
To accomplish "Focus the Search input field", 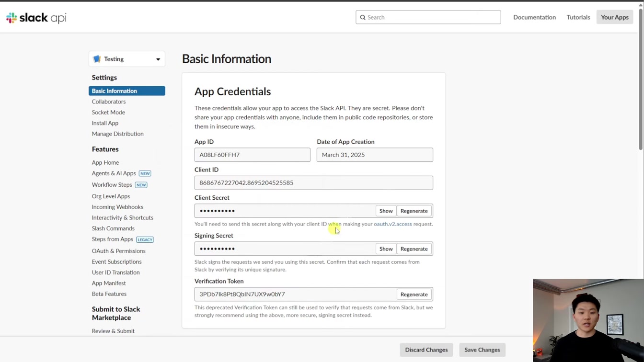I will click(428, 17).
